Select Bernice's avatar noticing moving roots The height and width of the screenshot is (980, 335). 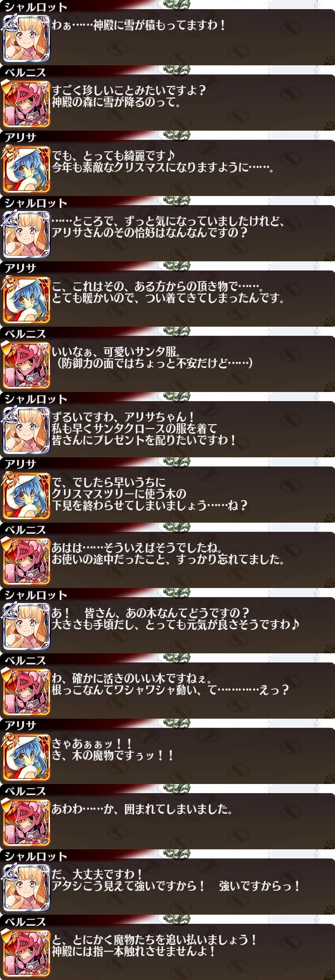(26, 692)
